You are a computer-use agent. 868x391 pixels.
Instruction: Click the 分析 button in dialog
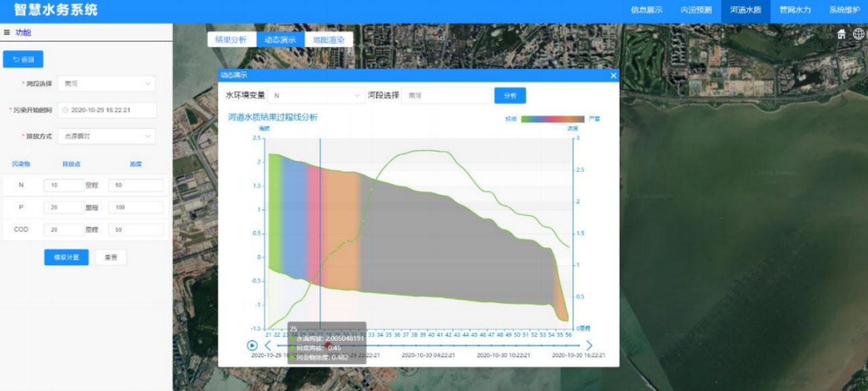click(510, 96)
